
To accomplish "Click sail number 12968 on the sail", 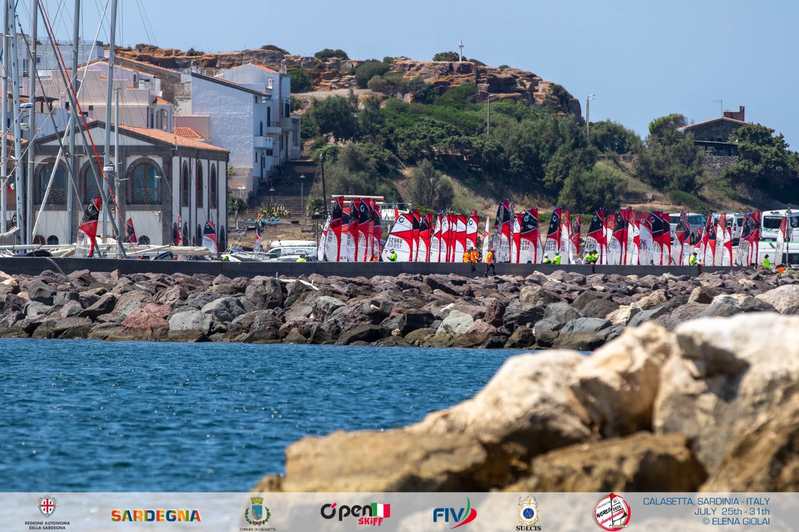I will point(395,241).
